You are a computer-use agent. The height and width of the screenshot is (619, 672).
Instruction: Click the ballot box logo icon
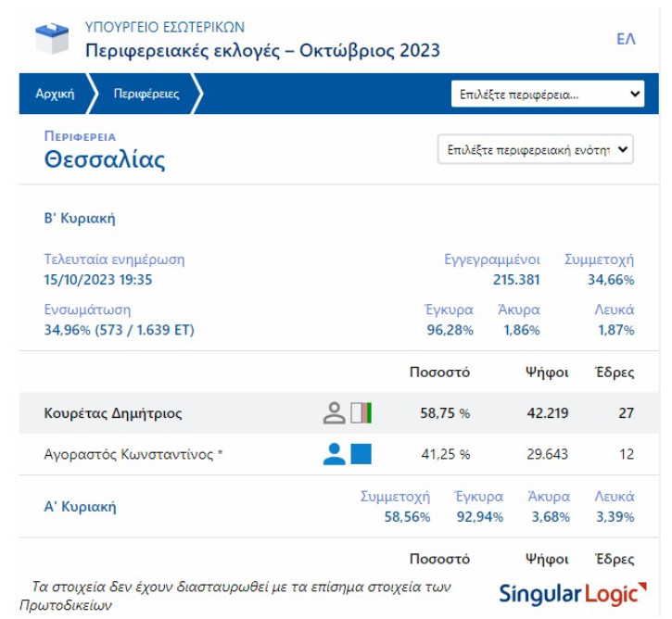click(52, 39)
